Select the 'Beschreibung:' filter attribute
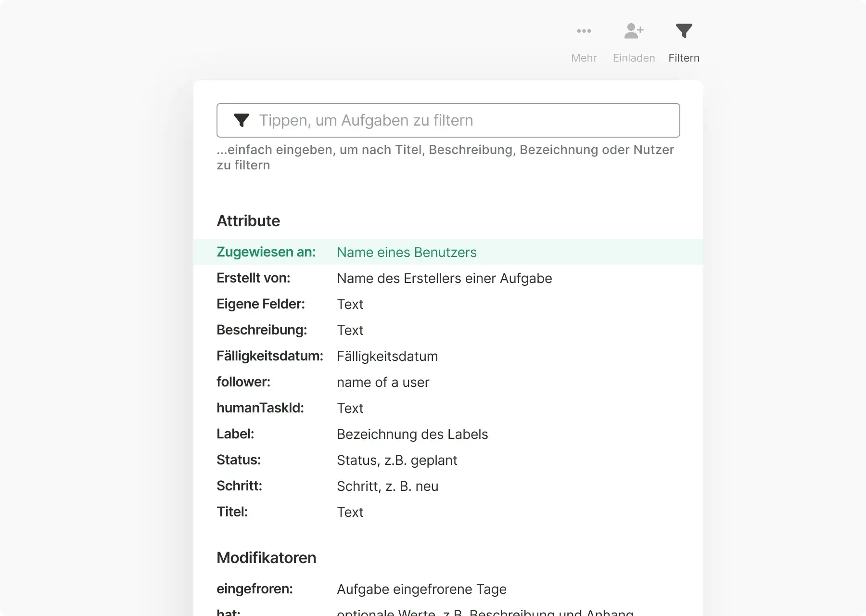Image resolution: width=866 pixels, height=616 pixels. (x=261, y=330)
